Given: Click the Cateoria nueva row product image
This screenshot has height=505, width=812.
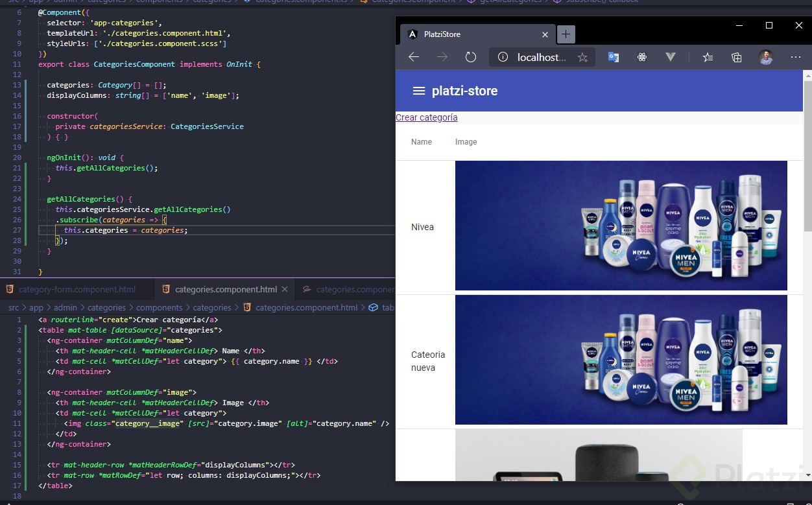Looking at the screenshot, I should pyautogui.click(x=621, y=360).
